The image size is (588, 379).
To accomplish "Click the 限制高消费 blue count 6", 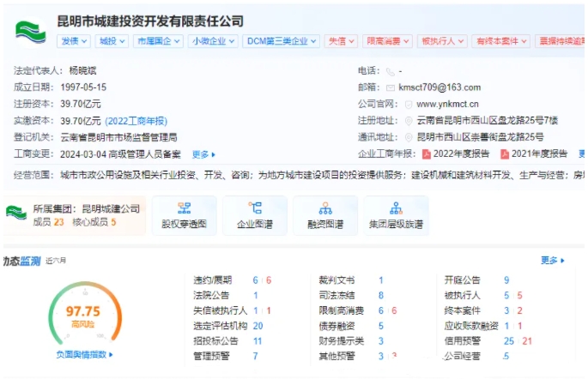I will pyautogui.click(x=381, y=310).
